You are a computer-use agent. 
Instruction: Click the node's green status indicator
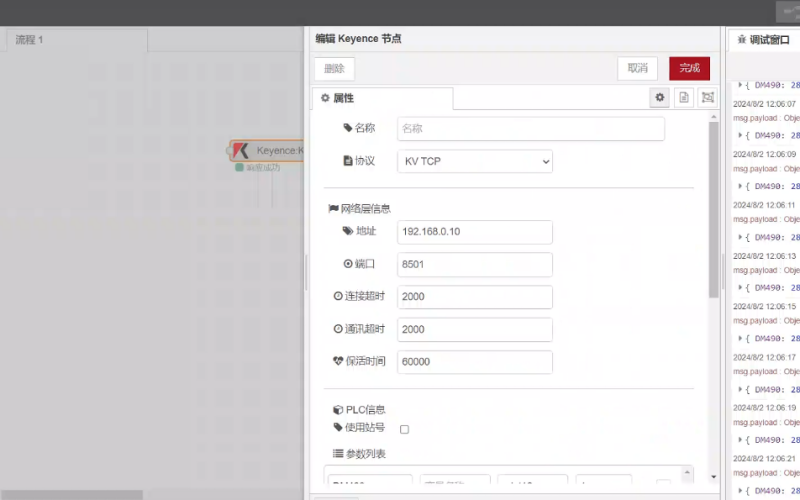coord(239,167)
